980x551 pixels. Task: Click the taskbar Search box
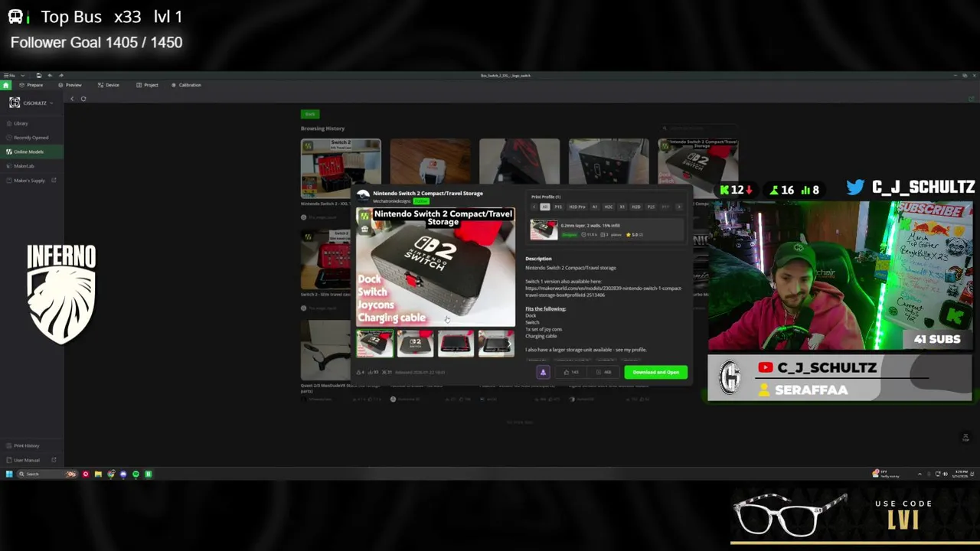tap(47, 474)
